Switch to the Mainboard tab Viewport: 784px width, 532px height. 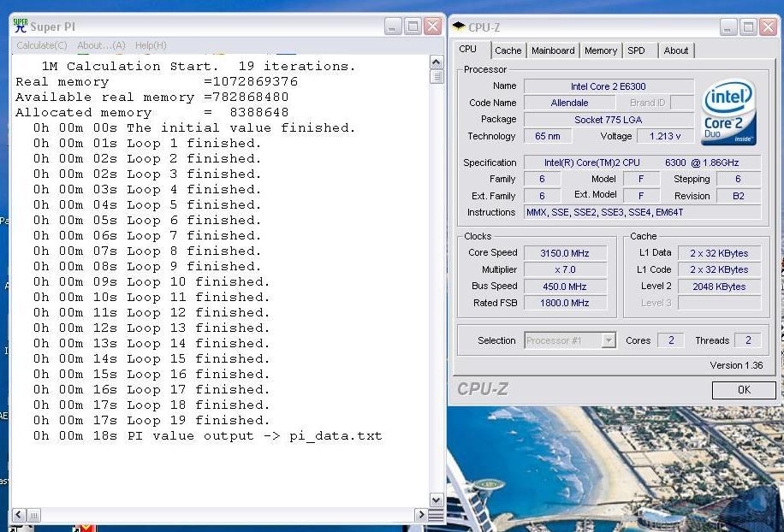coord(553,50)
